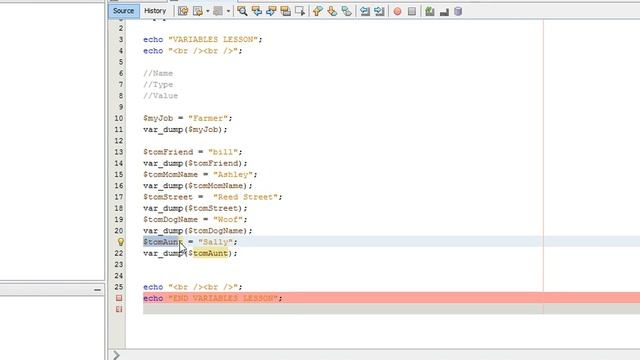Find the previous occurrence
The height and width of the screenshot is (360, 640).
257,11
